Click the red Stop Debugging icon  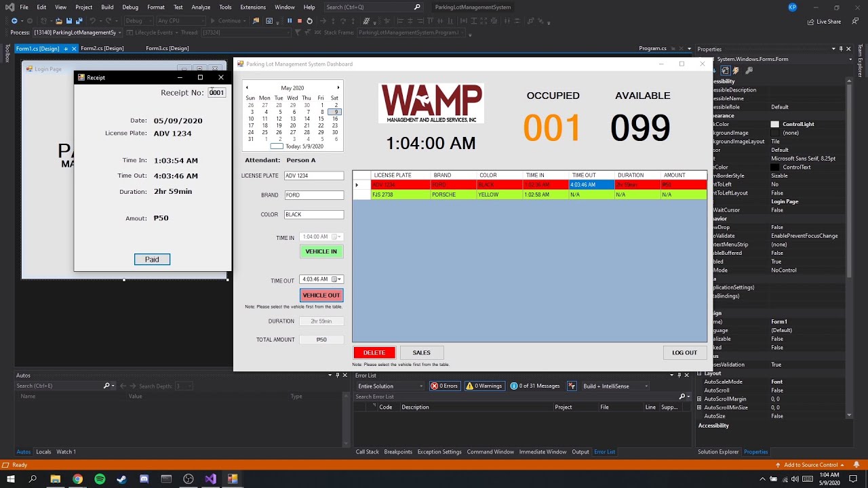[300, 21]
